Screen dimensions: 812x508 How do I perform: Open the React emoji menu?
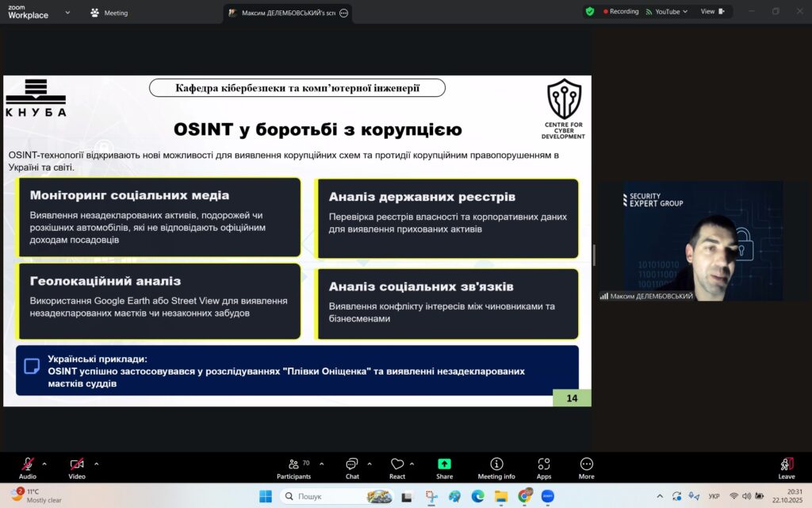397,467
